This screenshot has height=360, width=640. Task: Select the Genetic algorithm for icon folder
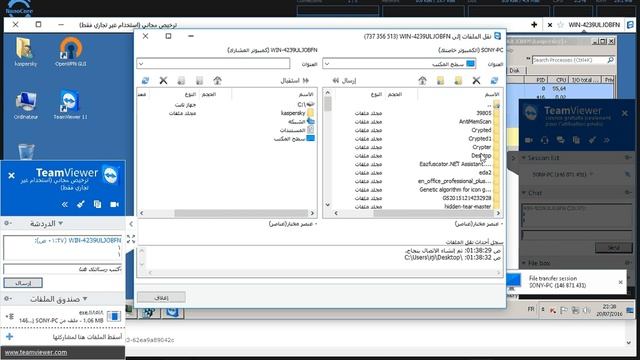pyautogui.click(x=455, y=190)
